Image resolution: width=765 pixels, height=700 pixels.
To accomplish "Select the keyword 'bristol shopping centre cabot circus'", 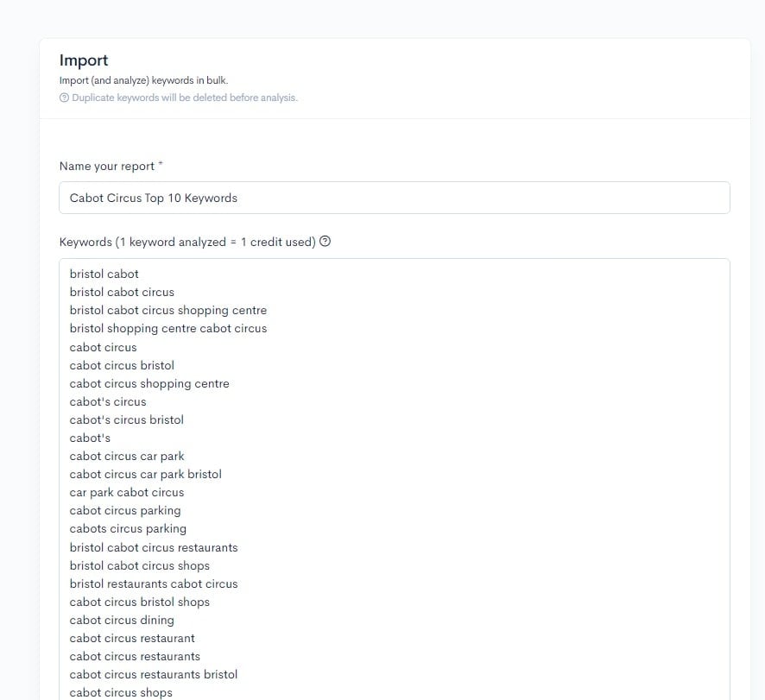I will pyautogui.click(x=168, y=328).
